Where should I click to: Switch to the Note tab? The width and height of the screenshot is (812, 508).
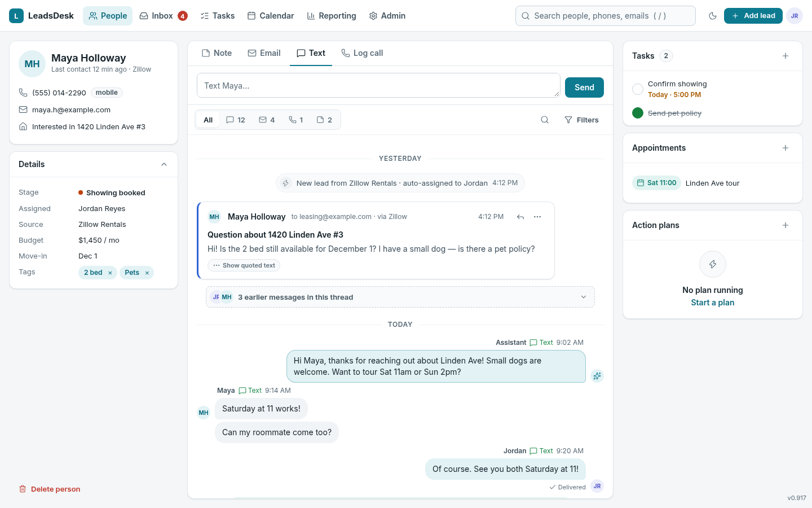click(217, 53)
